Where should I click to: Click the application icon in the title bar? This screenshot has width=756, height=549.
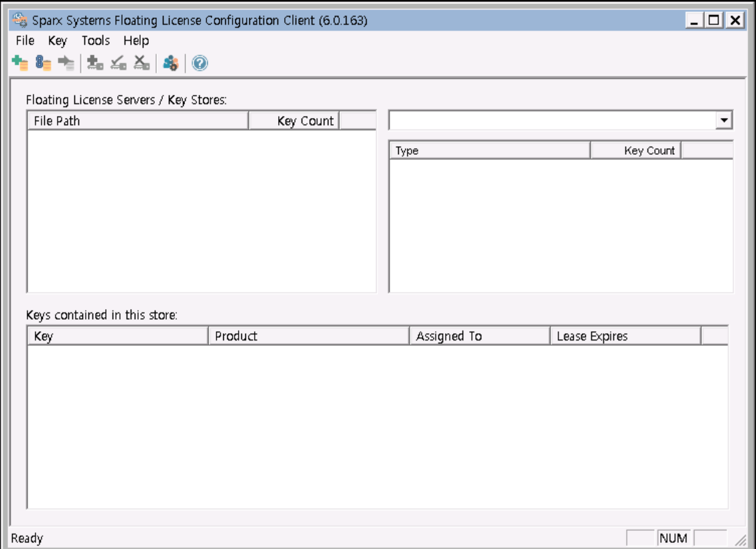click(x=20, y=20)
